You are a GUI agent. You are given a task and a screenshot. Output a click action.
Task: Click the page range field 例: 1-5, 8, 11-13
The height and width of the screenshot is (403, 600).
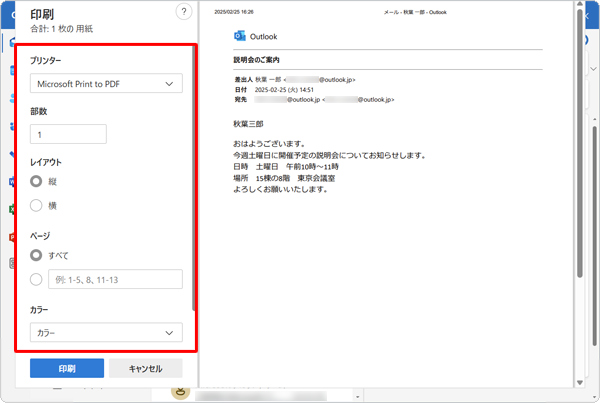pos(115,279)
